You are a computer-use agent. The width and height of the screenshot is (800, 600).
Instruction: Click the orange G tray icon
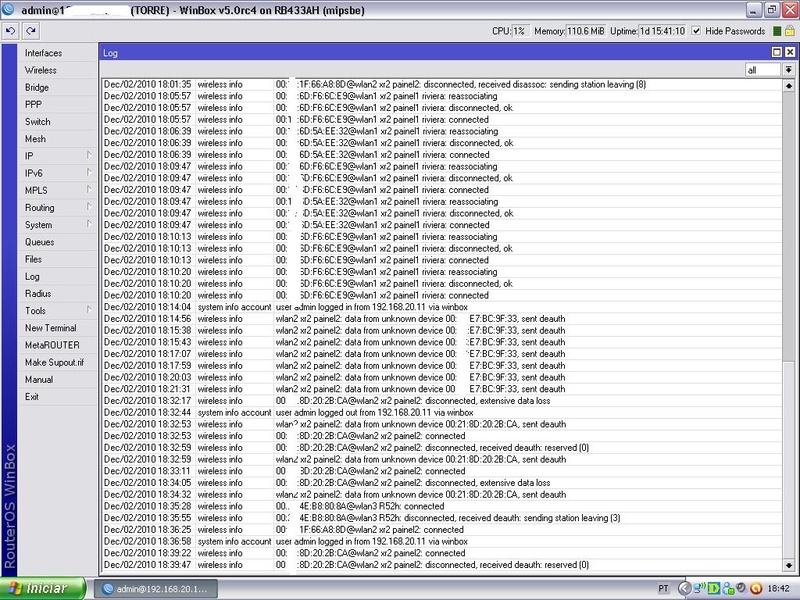(756, 589)
